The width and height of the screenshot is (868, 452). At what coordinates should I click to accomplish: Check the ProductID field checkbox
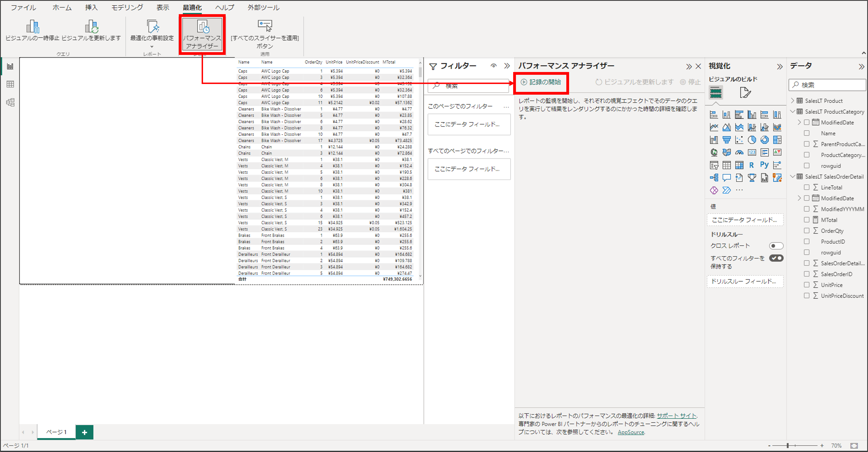(x=807, y=241)
